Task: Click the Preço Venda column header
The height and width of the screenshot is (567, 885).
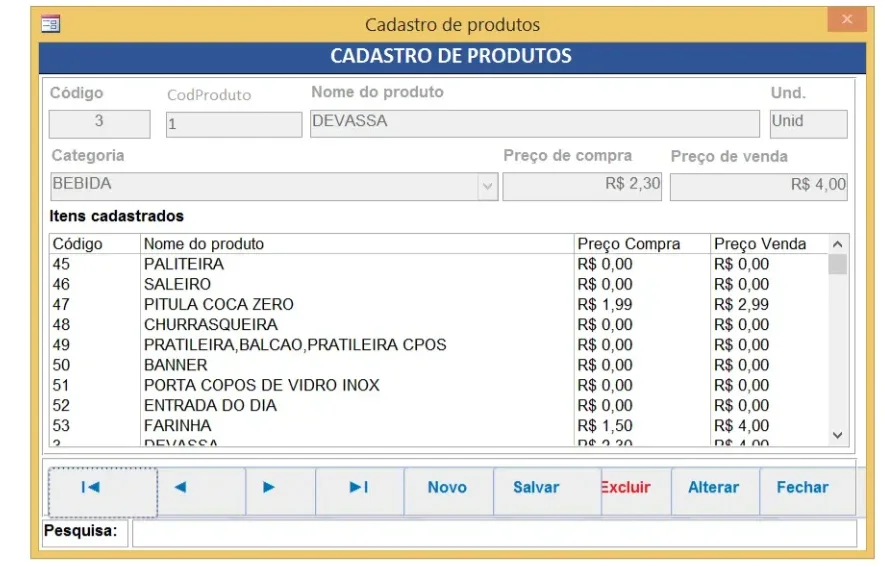Action: (769, 244)
